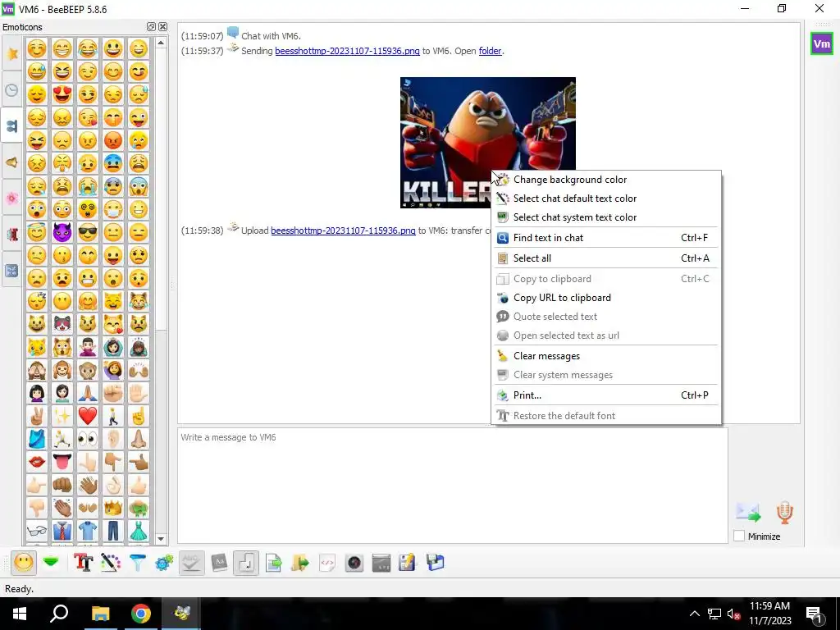This screenshot has height=630, width=840.
Task: Open the bell objects emoticon tab
Action: [12, 162]
